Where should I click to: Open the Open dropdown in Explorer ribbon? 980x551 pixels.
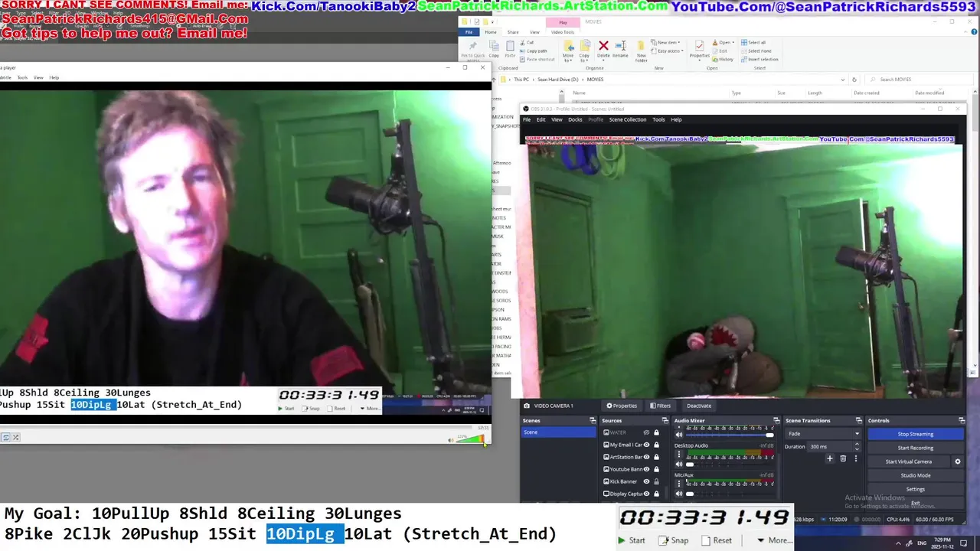click(723, 43)
